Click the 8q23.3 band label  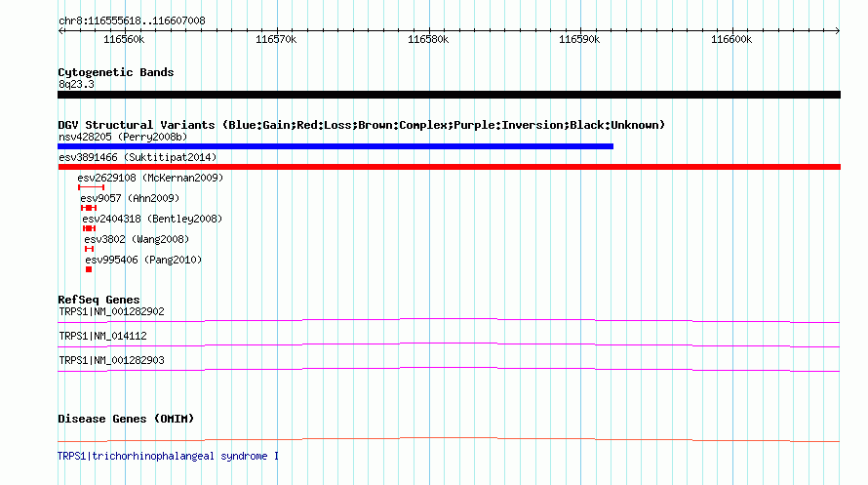[x=76, y=84]
